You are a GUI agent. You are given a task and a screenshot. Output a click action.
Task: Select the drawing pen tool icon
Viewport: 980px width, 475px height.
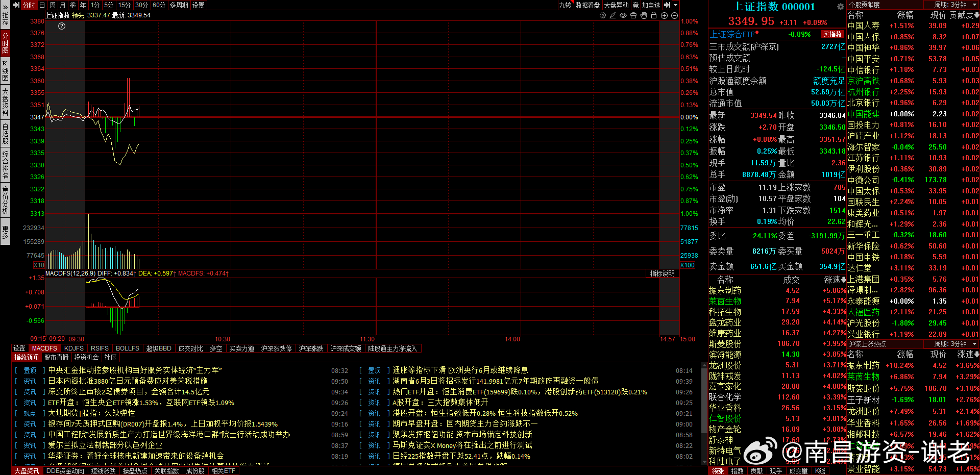coord(613,16)
